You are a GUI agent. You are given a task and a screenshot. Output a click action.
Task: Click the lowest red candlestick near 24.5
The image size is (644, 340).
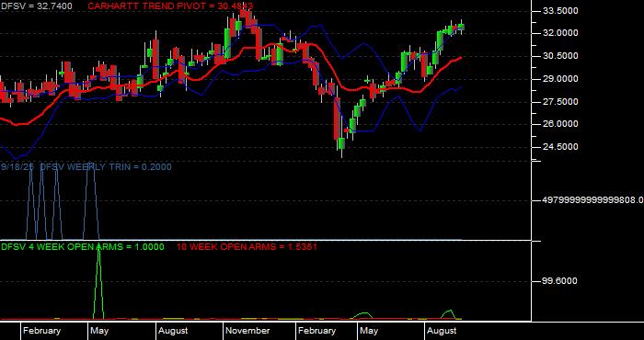337,119
